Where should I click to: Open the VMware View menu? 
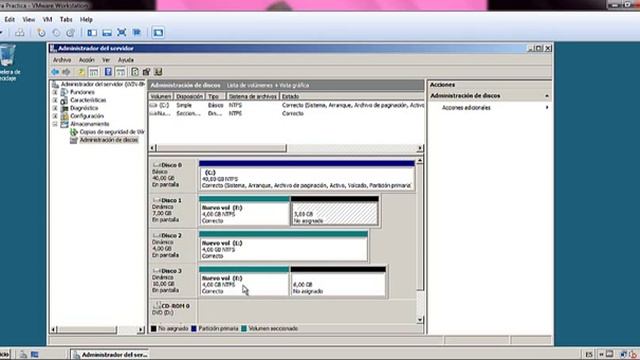click(x=29, y=20)
